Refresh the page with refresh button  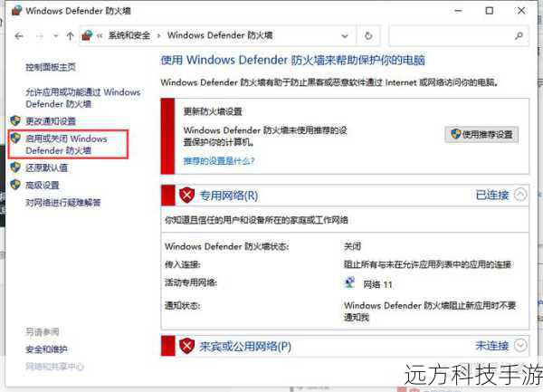tap(368, 35)
